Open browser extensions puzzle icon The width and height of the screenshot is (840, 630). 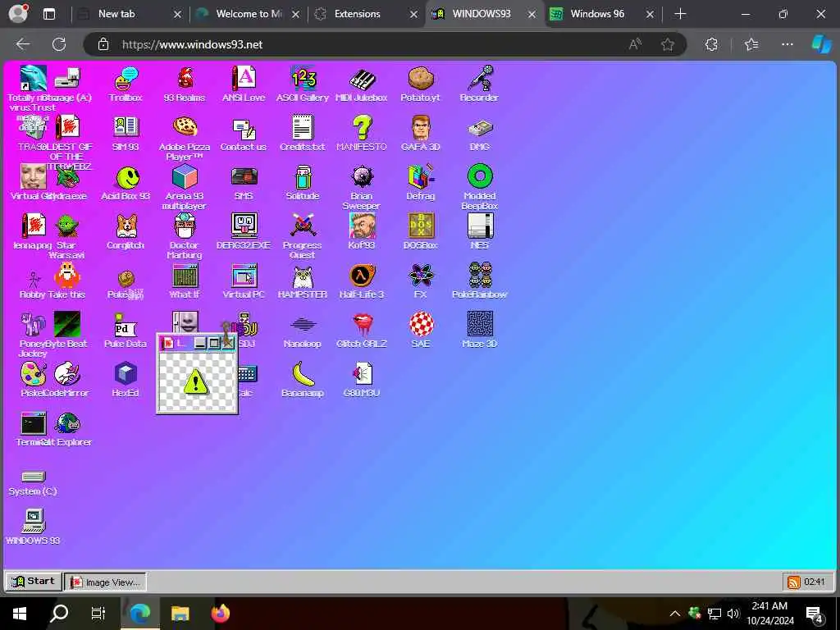click(x=711, y=44)
